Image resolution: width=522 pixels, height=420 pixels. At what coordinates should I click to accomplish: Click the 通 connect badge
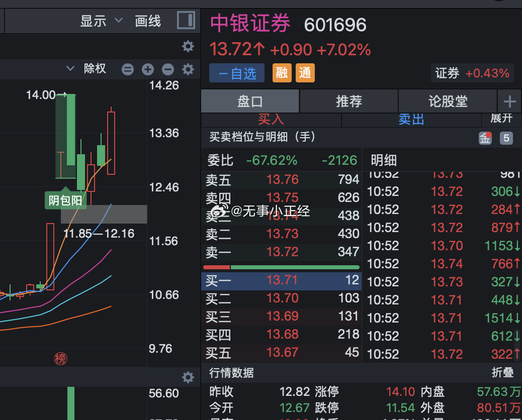pos(305,73)
